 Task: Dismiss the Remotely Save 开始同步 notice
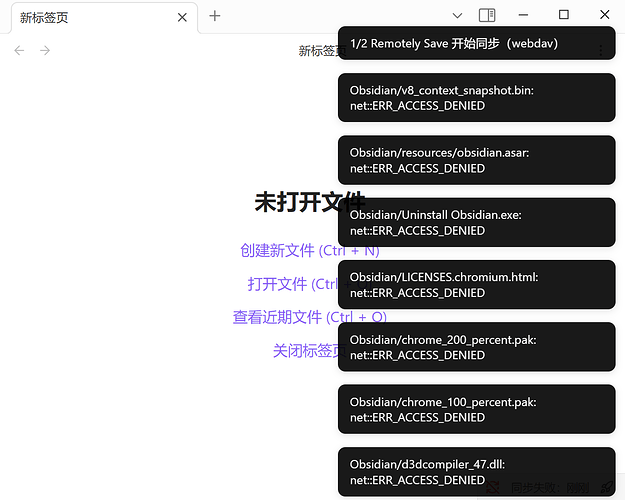[477, 43]
